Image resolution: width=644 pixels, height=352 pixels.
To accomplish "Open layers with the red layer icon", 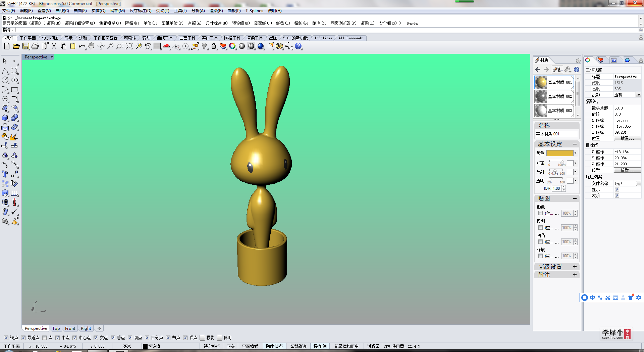I will [223, 46].
